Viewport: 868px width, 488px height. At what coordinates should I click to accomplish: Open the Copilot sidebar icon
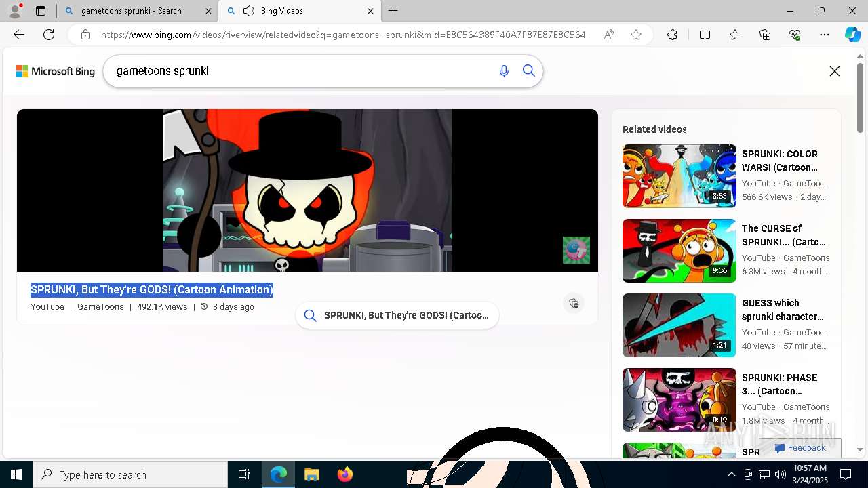point(852,35)
